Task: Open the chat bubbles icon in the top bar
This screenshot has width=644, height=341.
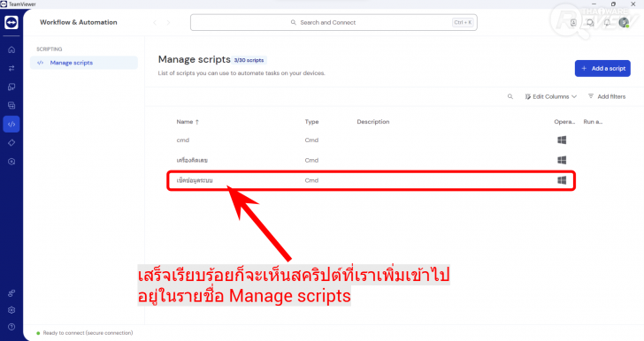Action: tap(590, 23)
